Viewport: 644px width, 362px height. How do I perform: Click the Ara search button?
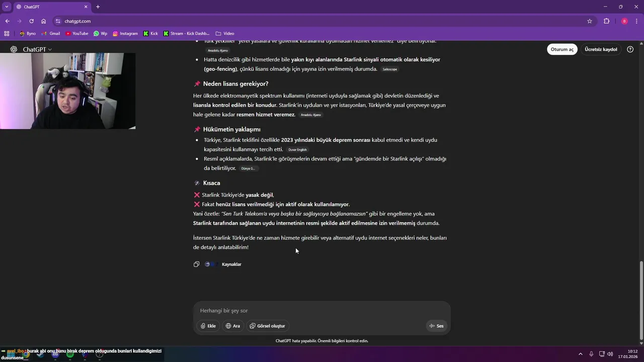[x=232, y=326]
